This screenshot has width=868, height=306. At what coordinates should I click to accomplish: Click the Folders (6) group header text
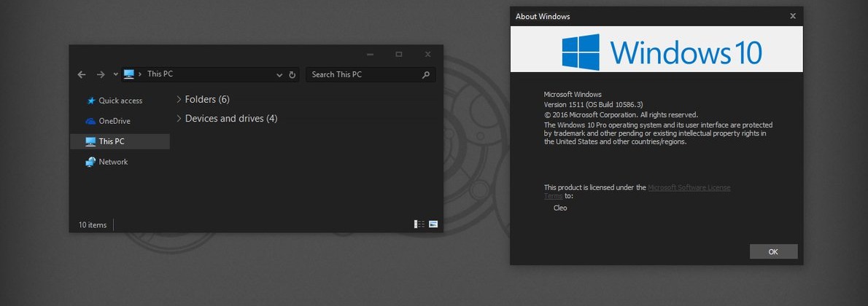click(x=207, y=100)
